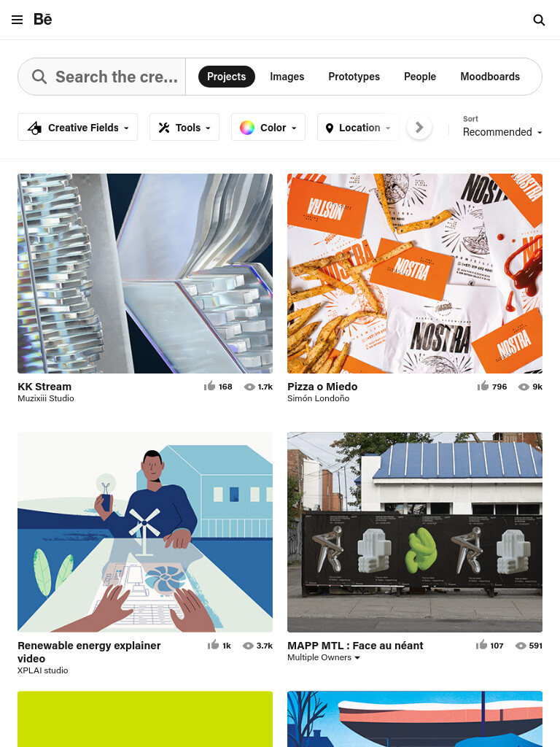Viewport: 560px width, 747px height.
Task: Click the Behance logo
Action: point(42,20)
